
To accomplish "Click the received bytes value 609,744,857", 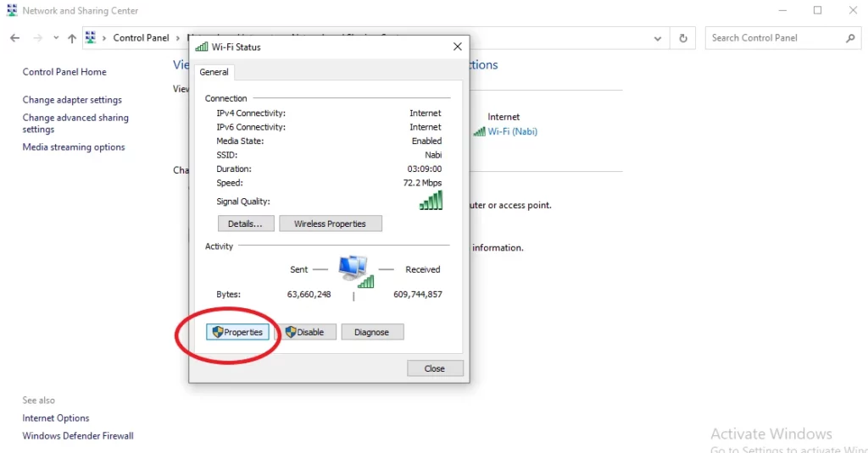I will 418,295.
